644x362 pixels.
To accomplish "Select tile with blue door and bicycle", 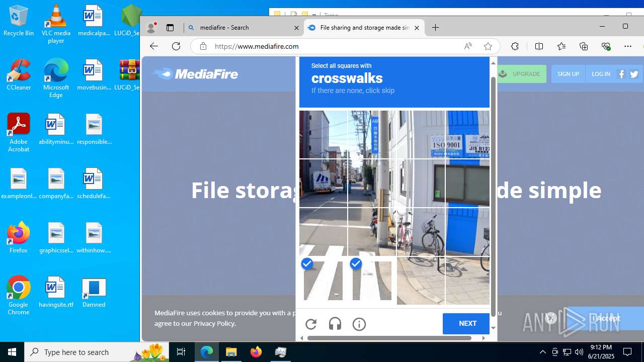I will pyautogui.click(x=467, y=232).
